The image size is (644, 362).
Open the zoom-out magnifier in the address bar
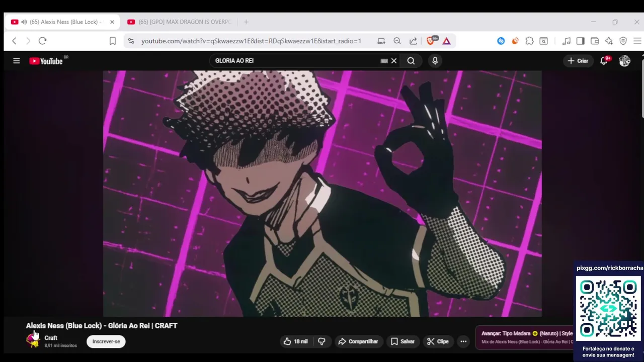click(397, 41)
